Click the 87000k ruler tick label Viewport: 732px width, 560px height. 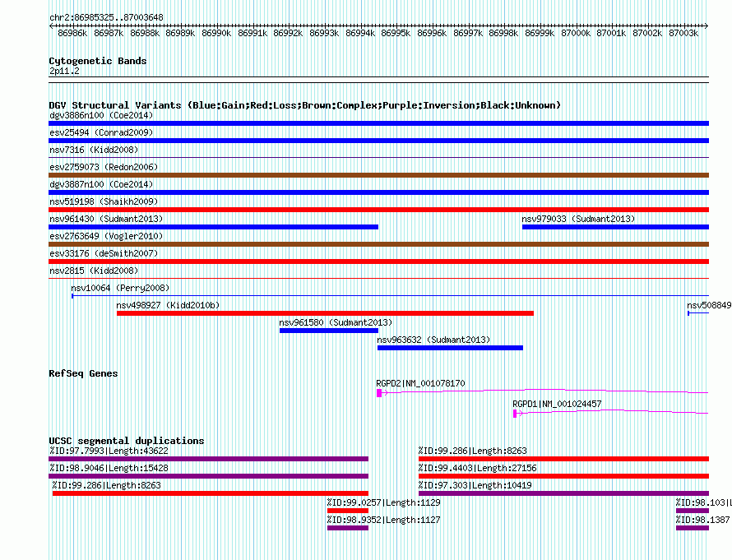576,33
